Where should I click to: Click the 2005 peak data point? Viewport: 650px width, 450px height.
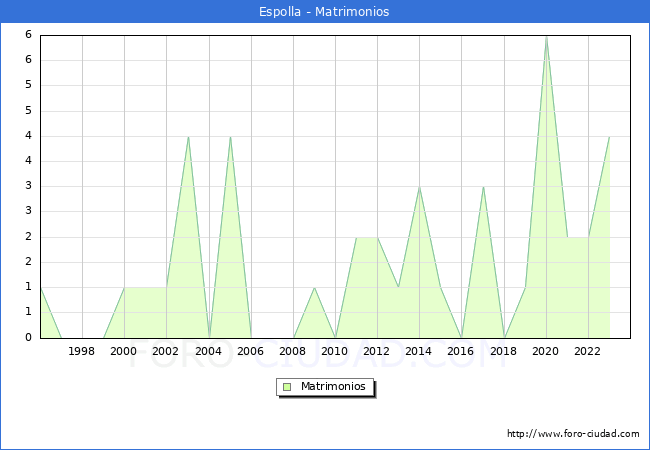pos(230,137)
